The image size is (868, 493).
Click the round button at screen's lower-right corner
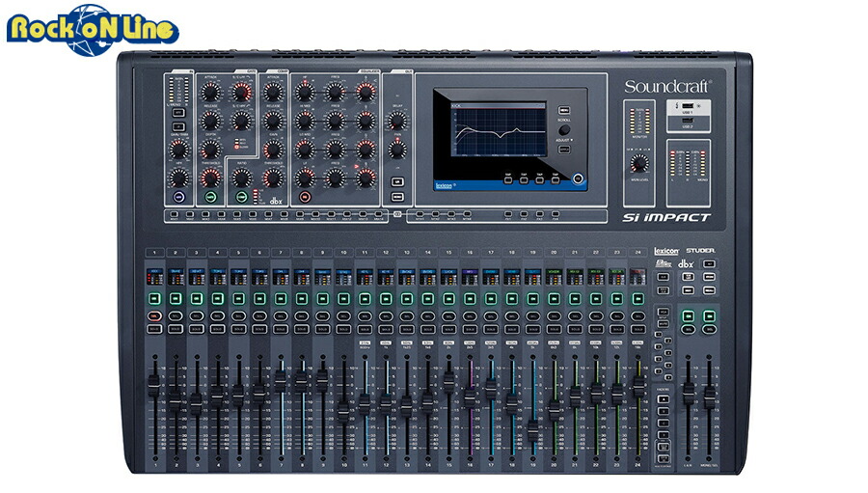click(x=578, y=178)
